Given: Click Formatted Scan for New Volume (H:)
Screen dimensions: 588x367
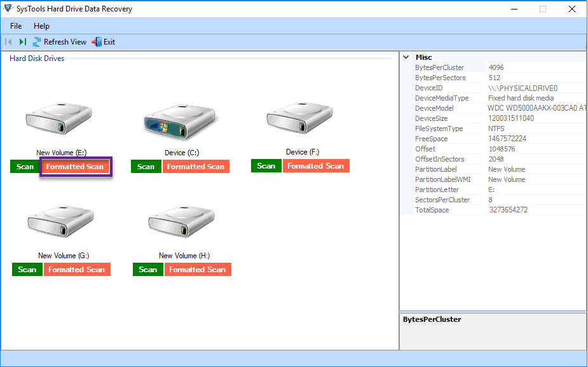Looking at the screenshot, I should click(x=198, y=270).
